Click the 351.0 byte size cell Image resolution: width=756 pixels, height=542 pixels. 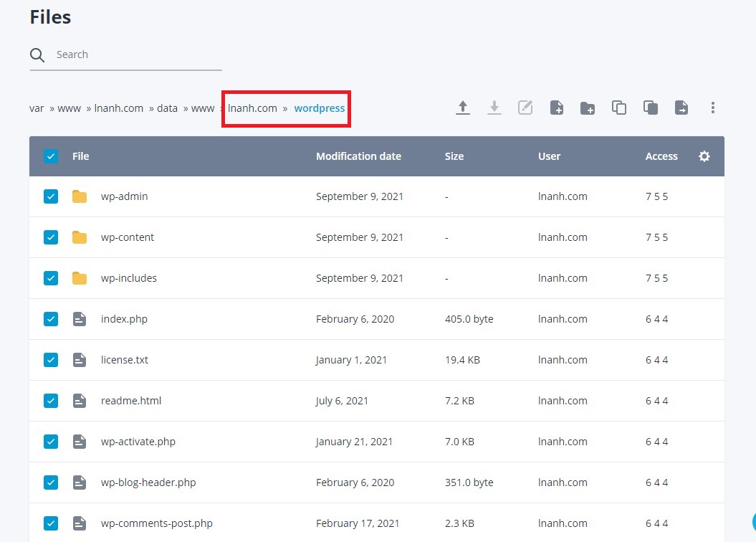click(x=469, y=482)
